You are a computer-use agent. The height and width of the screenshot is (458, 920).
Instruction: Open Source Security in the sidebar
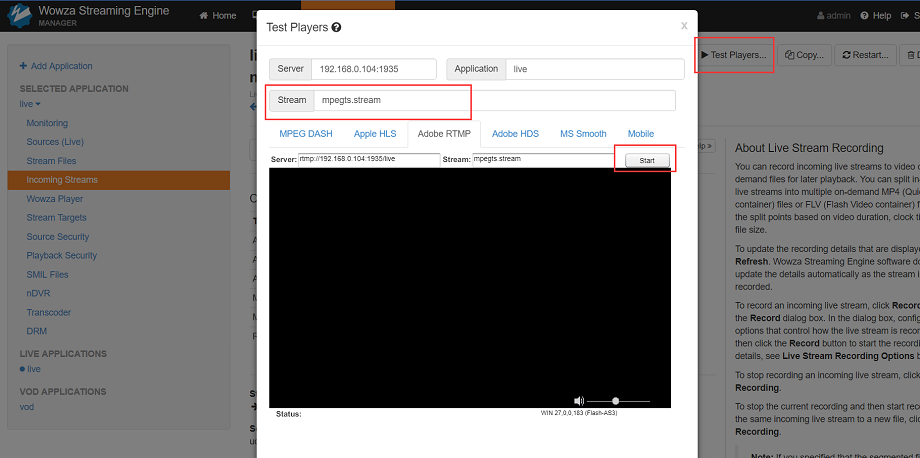[58, 237]
